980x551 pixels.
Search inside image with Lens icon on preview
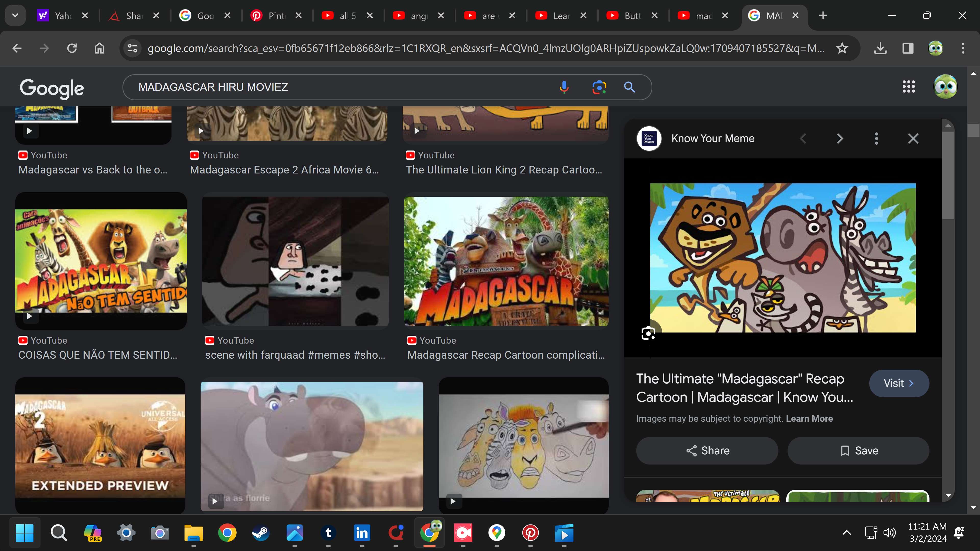(648, 333)
